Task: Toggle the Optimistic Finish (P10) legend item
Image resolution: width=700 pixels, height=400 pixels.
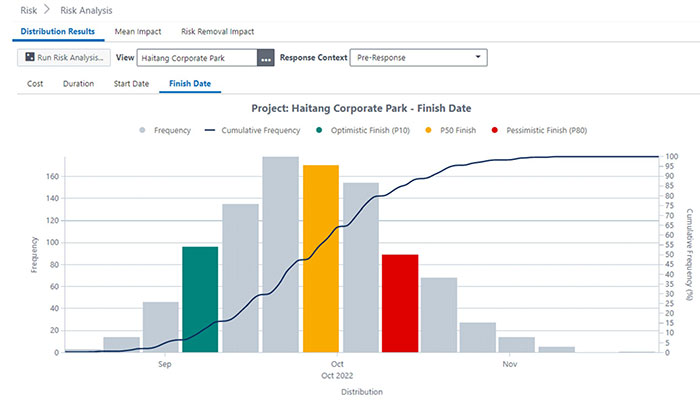Action: point(362,130)
